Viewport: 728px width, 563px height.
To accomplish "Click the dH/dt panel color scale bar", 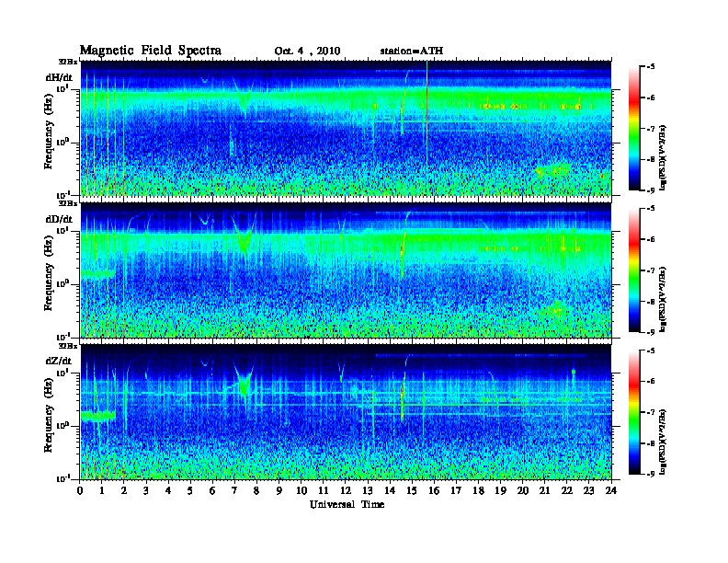I will (x=633, y=129).
